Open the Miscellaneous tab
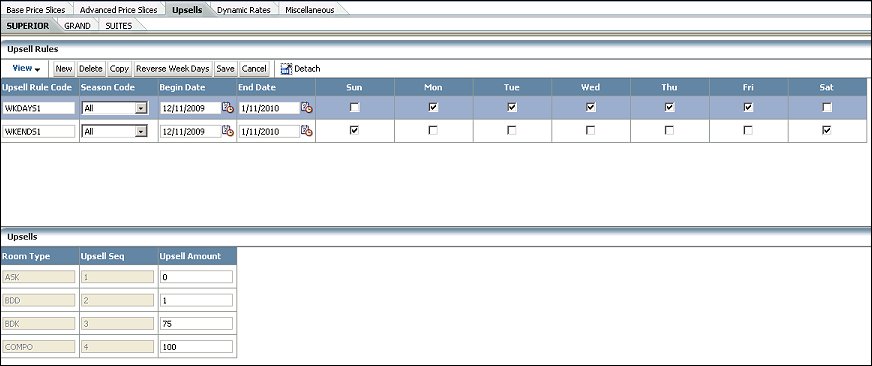 tap(310, 10)
